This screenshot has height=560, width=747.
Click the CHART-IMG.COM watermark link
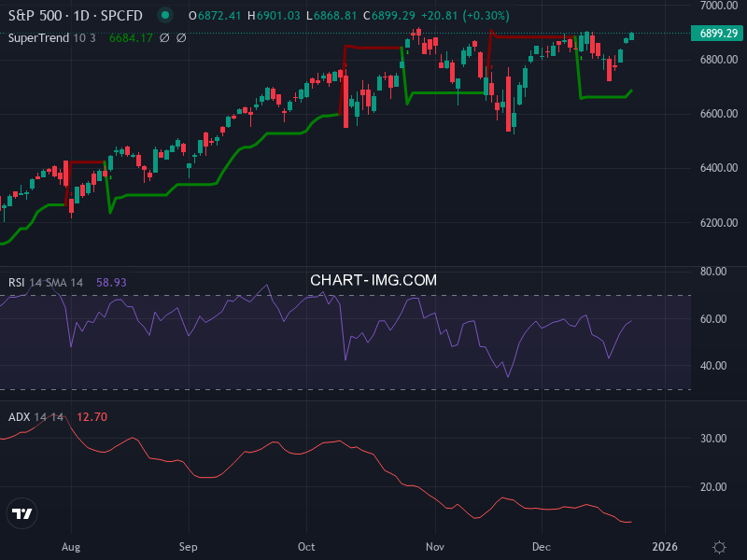pos(373,280)
